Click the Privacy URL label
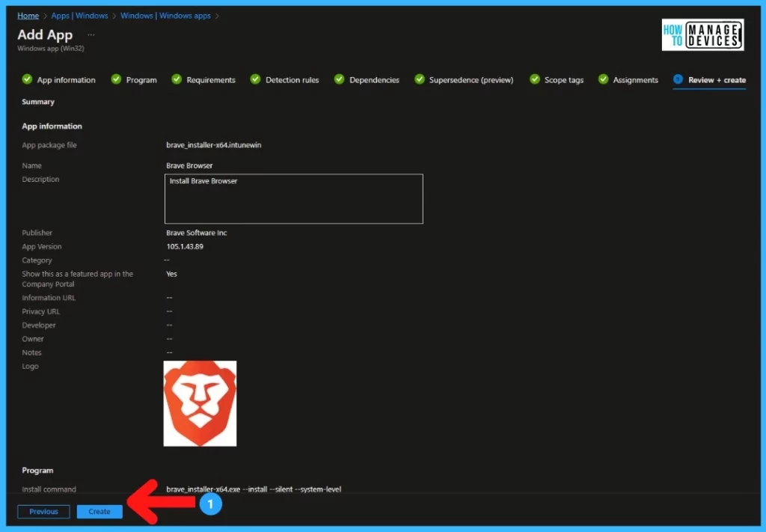 pos(40,311)
